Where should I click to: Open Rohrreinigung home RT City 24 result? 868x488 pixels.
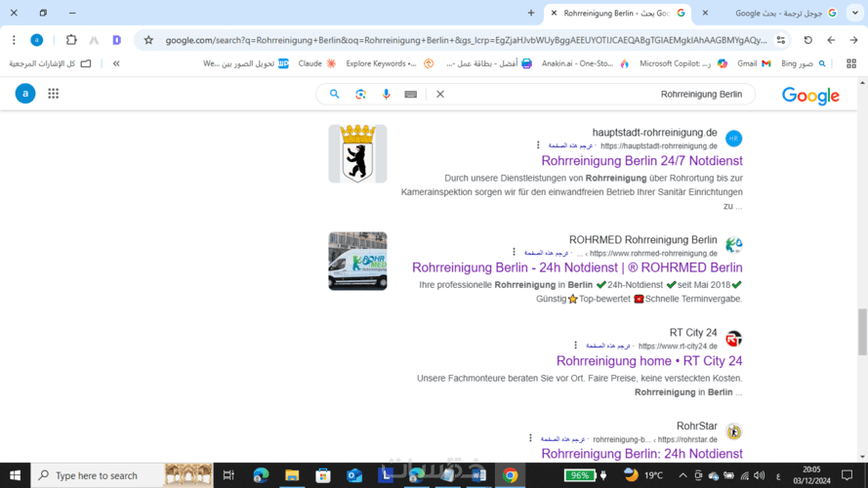pos(648,361)
